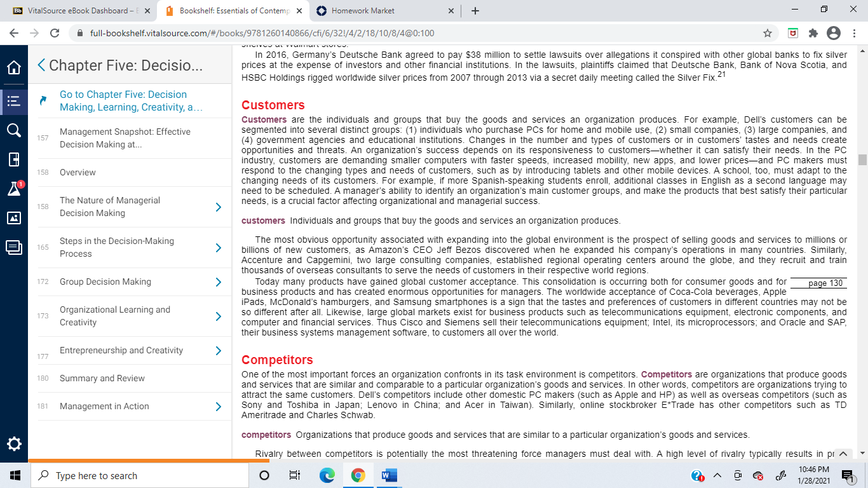Click the browser address bar URL

click(262, 33)
